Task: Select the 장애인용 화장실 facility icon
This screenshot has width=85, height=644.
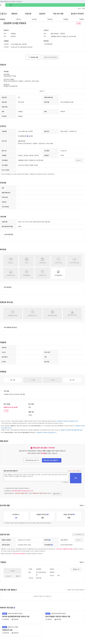Action: [52, 313]
